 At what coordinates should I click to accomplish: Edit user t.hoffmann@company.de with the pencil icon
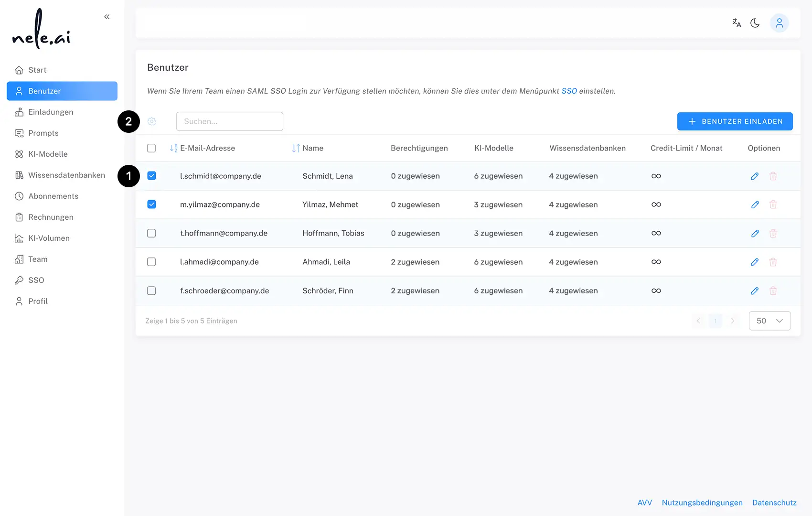(x=755, y=234)
